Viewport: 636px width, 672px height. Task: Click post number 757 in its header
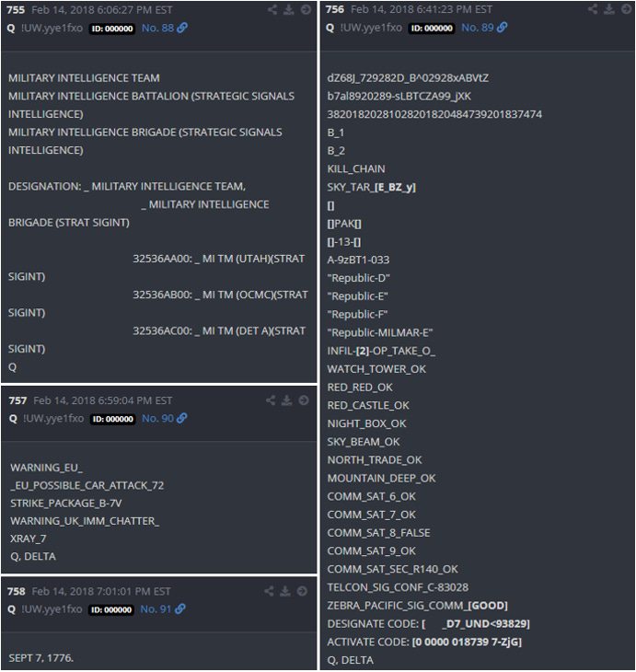[x=17, y=400]
